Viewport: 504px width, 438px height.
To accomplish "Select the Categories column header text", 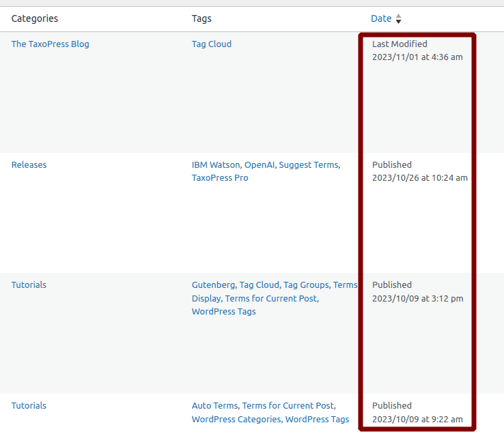I will (x=35, y=18).
